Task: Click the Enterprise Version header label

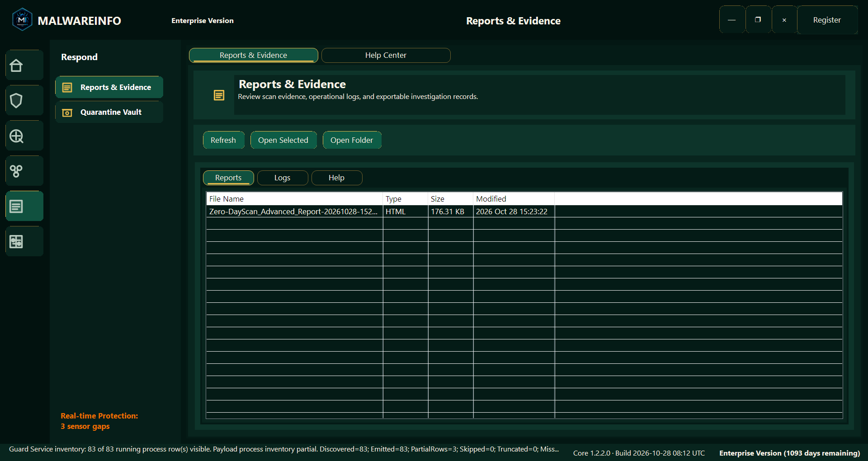Action: click(x=203, y=21)
